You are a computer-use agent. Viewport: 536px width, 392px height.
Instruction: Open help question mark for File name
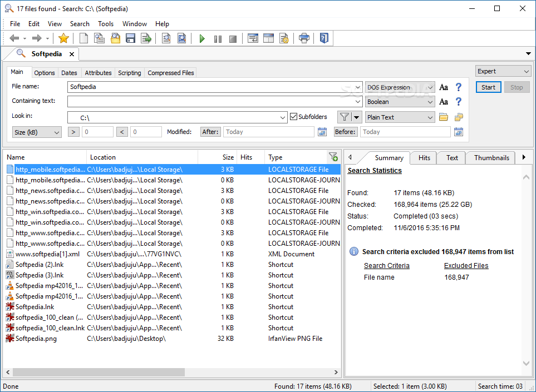[459, 87]
